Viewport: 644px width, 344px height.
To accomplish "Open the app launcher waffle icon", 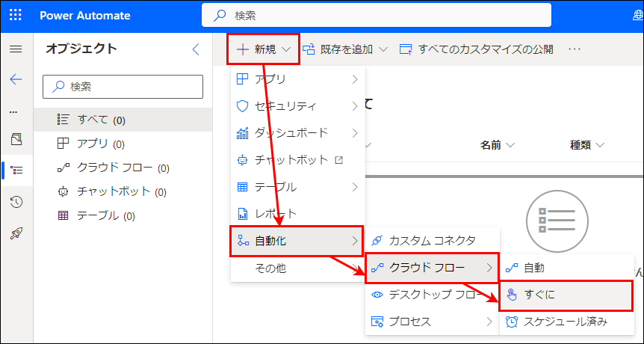I will [x=16, y=16].
